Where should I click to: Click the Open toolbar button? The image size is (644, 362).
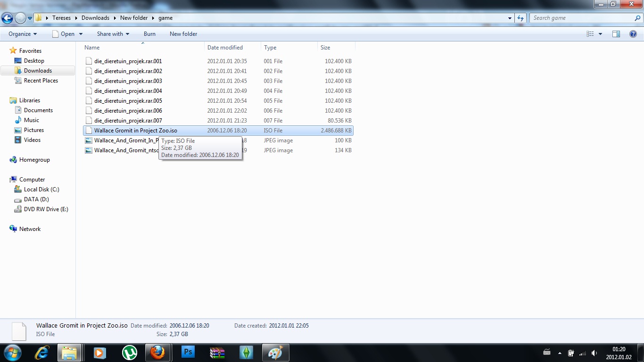[x=63, y=34]
